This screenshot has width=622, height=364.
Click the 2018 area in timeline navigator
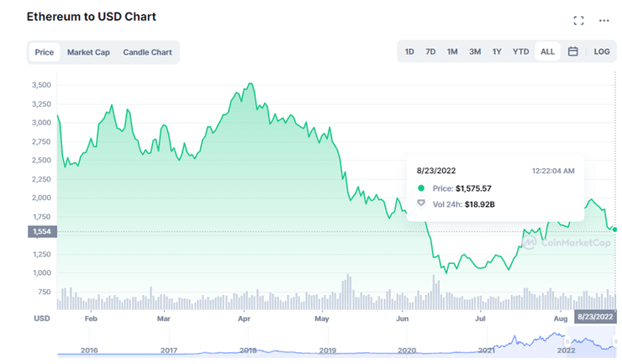(x=248, y=349)
